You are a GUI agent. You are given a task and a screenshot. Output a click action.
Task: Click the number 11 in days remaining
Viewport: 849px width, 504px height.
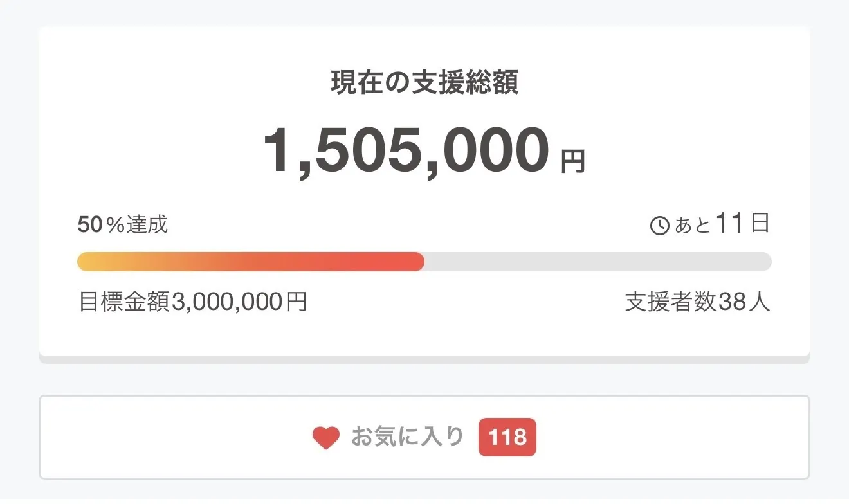[x=729, y=224]
